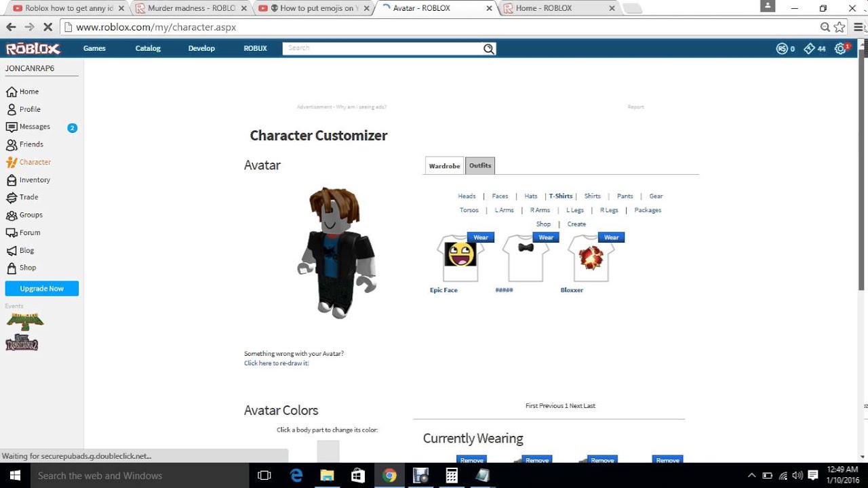Screen dimensions: 868x488
Task: Select the Shirts wardrobe category
Action: pos(593,197)
